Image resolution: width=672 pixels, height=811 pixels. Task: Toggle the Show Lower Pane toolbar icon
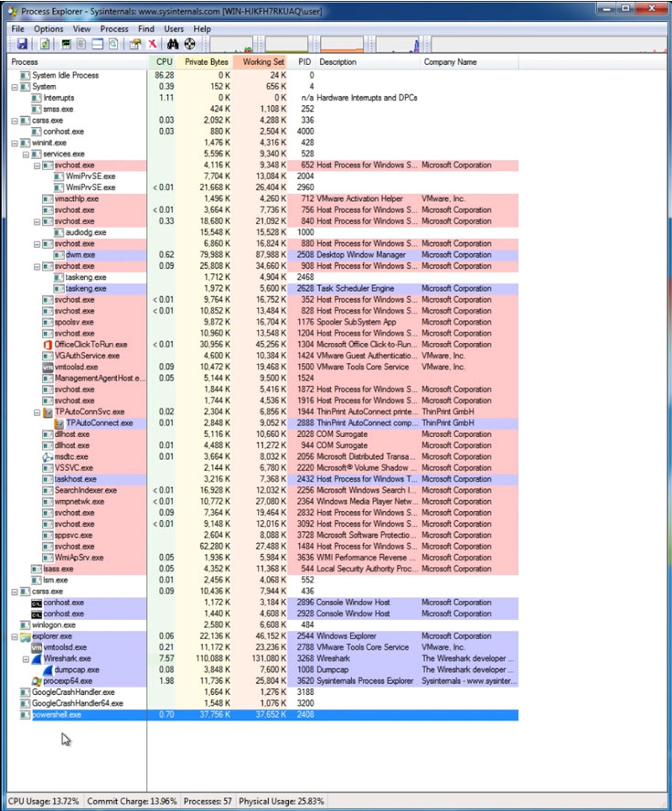point(97,44)
